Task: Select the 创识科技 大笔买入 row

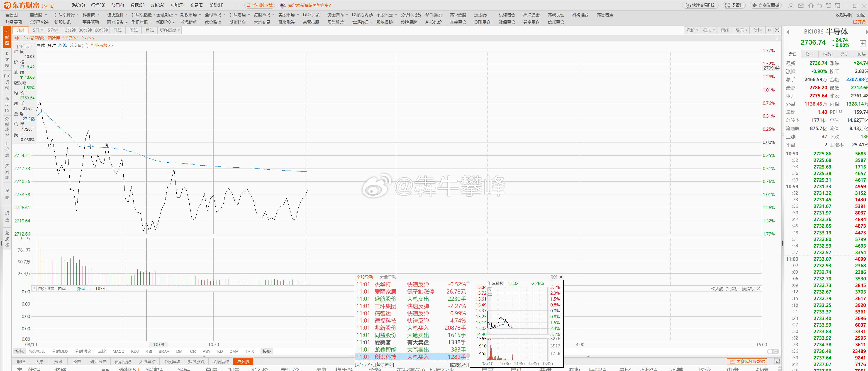Action: pos(411,357)
